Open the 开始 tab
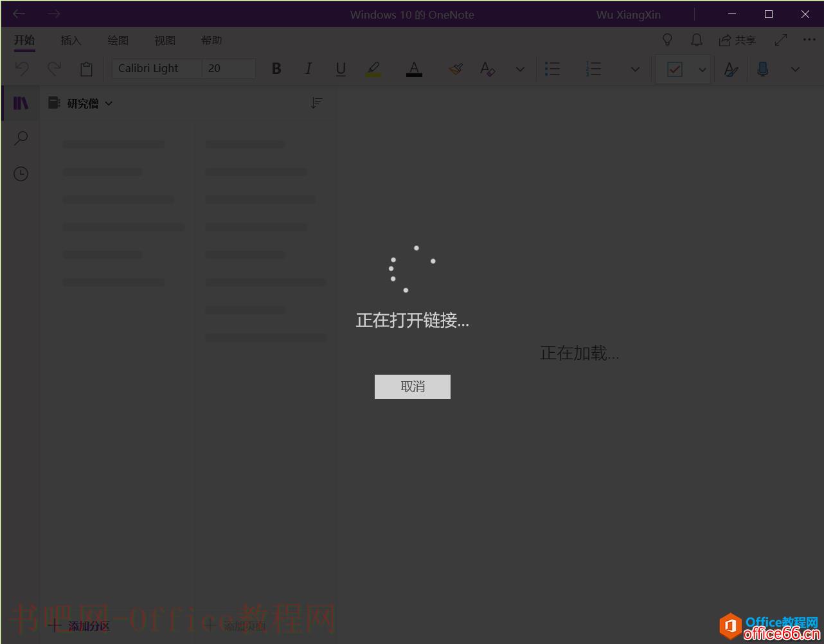This screenshot has height=644, width=824. [x=24, y=40]
